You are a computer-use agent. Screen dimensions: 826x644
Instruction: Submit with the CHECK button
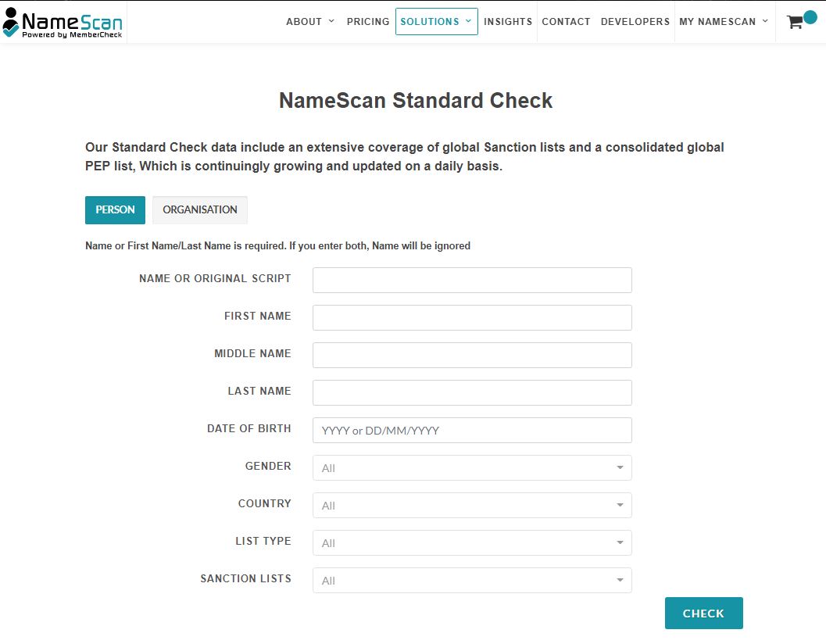[703, 613]
